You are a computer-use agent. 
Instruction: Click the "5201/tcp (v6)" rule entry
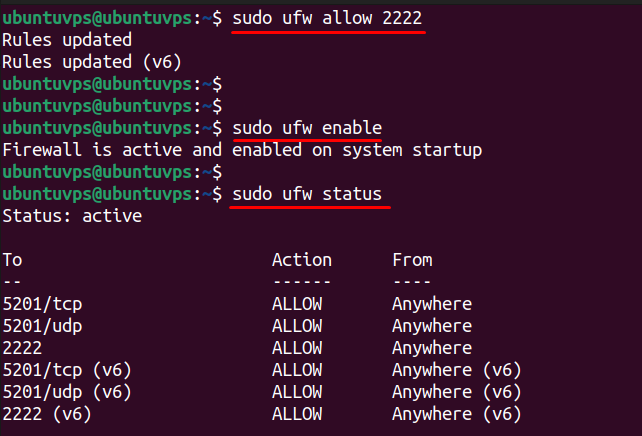coord(67,370)
